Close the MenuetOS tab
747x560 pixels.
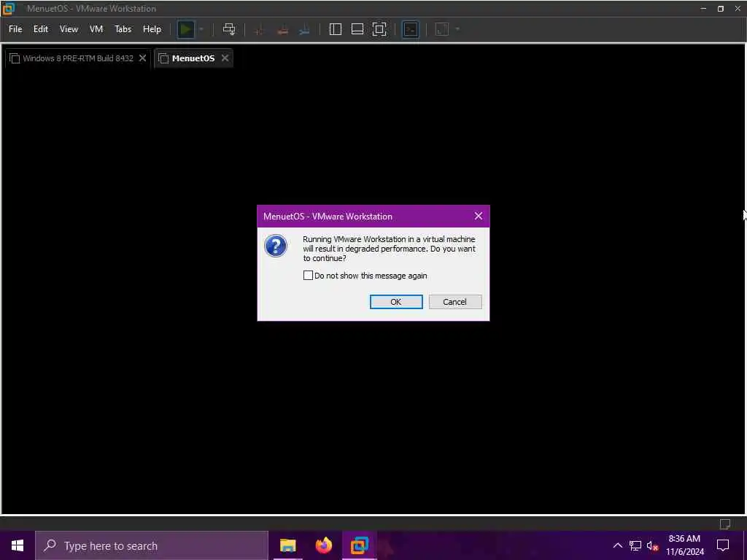coord(225,58)
